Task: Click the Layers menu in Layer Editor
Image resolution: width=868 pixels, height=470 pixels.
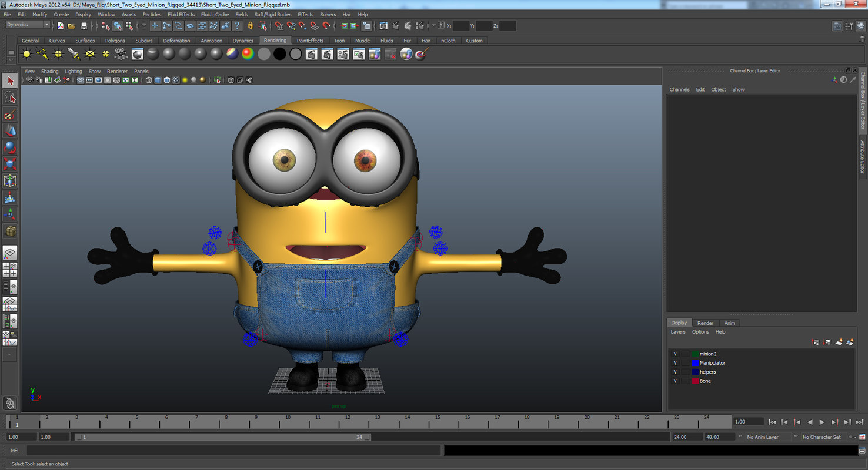Action: click(678, 332)
